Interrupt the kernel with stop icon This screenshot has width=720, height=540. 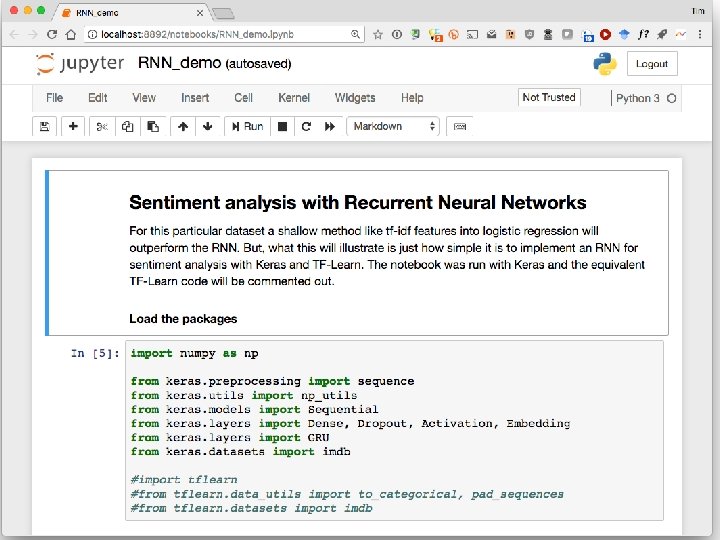point(282,126)
